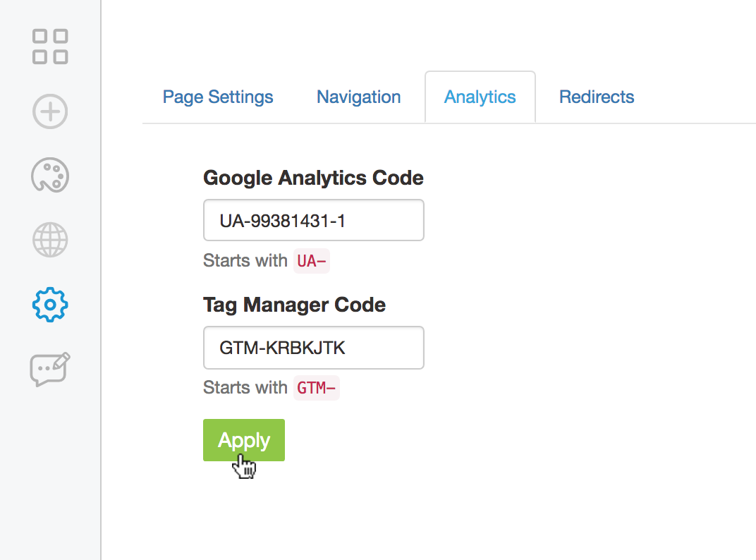Open the theme palette icon
Image resolution: width=756 pixels, height=560 pixels.
(x=50, y=175)
